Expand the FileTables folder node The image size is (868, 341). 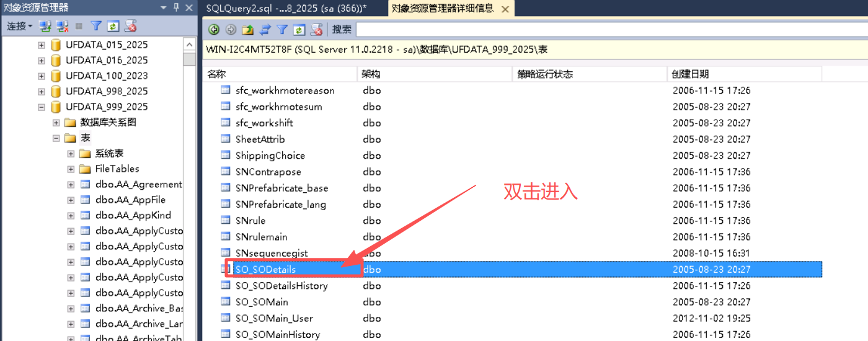click(x=71, y=169)
